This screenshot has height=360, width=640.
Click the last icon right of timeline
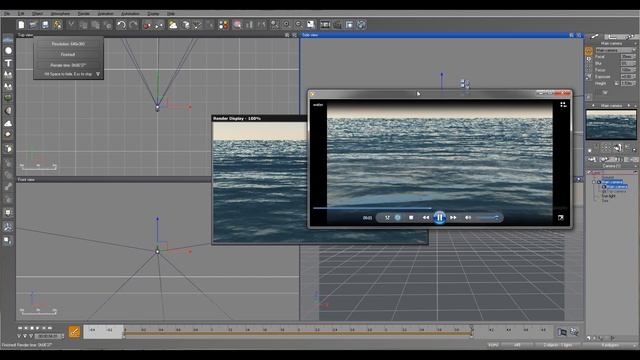574,332
